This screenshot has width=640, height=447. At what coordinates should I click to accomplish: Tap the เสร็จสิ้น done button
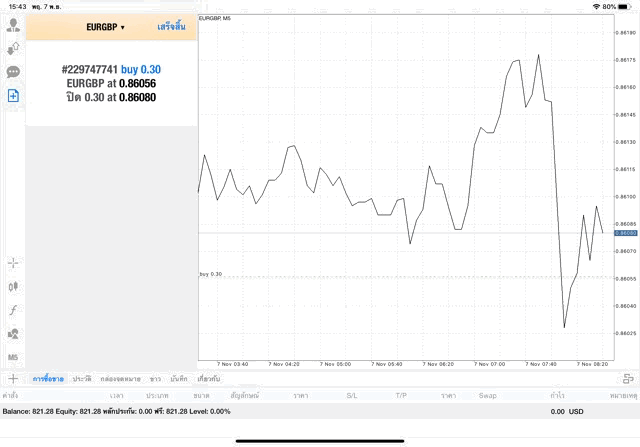(x=171, y=27)
